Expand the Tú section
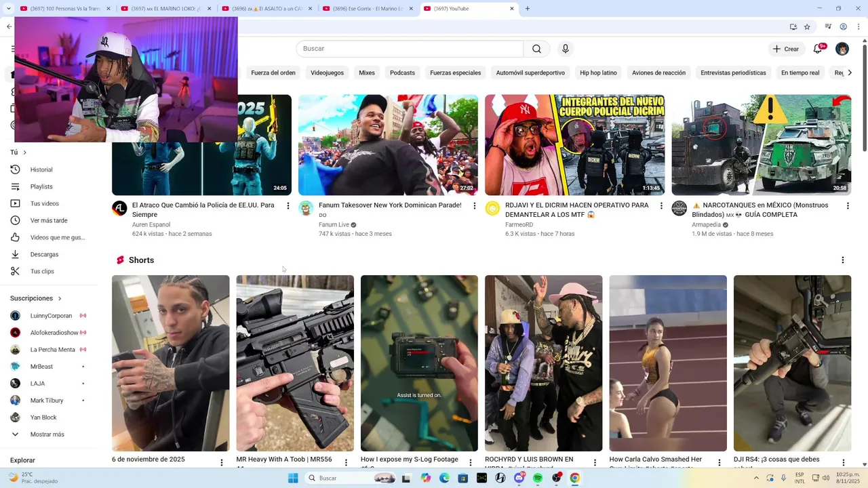The height and width of the screenshot is (488, 868). point(18,152)
